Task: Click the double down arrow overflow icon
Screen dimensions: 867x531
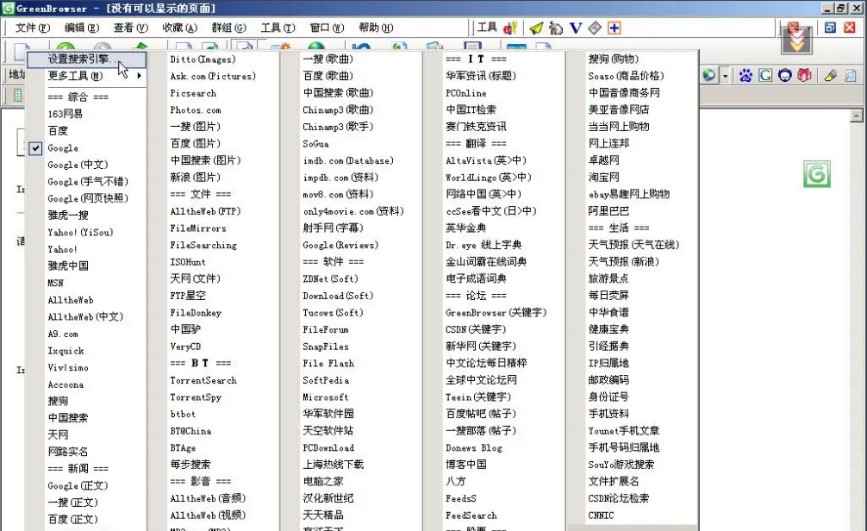Action: point(796,40)
